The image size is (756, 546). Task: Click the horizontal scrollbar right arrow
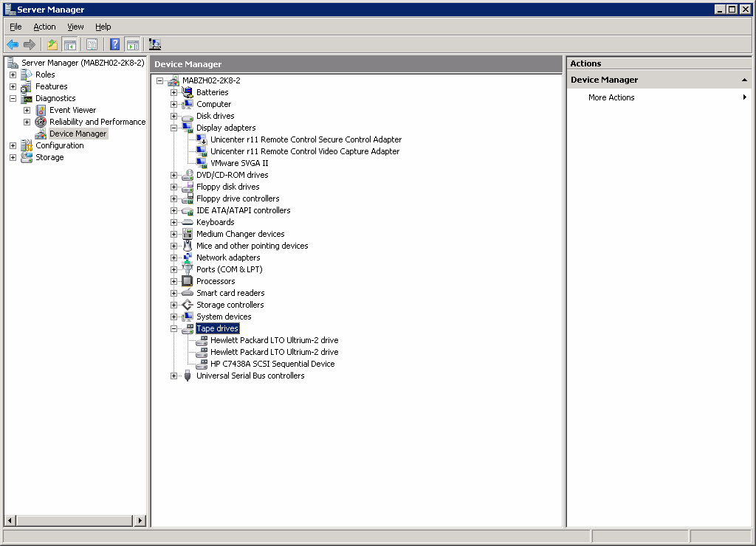140,520
